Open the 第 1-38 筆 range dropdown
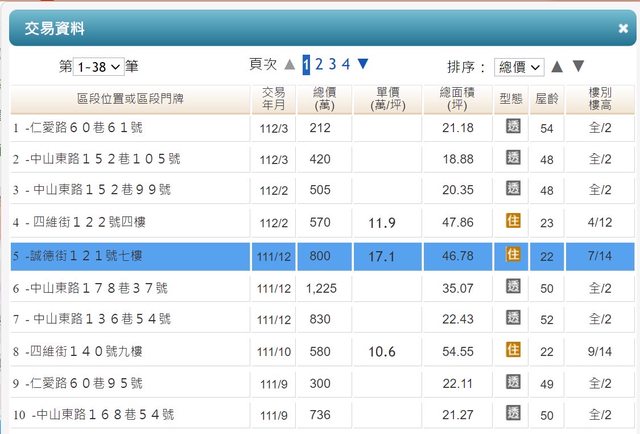The image size is (640, 434). pyautogui.click(x=99, y=66)
